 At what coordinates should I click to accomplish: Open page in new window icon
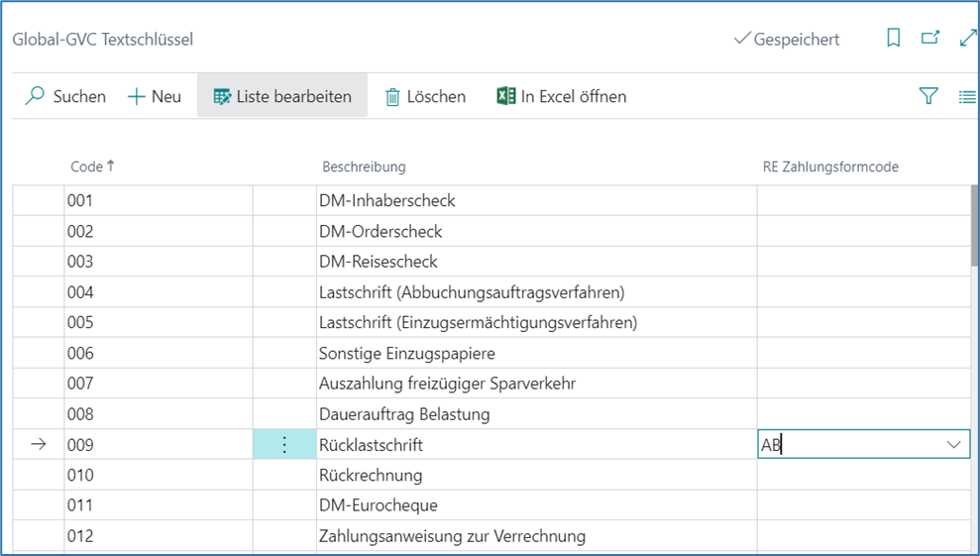click(x=929, y=39)
